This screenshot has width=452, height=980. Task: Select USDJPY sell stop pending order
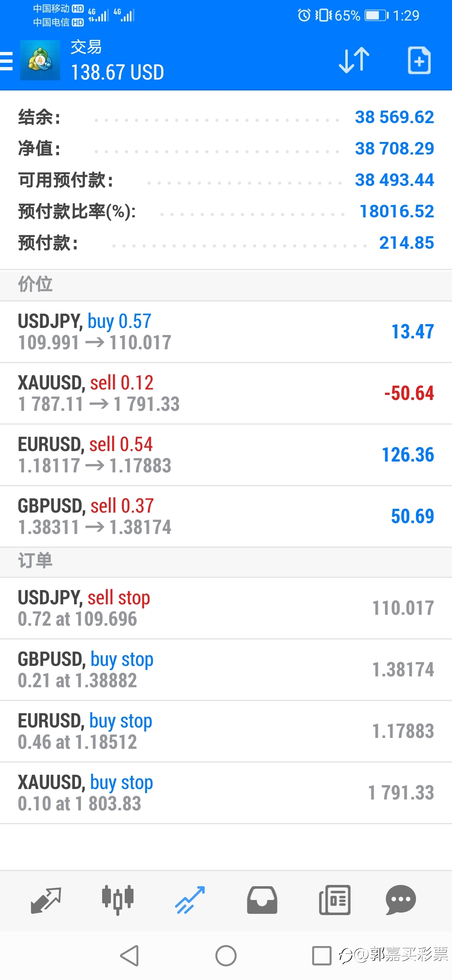226,609
